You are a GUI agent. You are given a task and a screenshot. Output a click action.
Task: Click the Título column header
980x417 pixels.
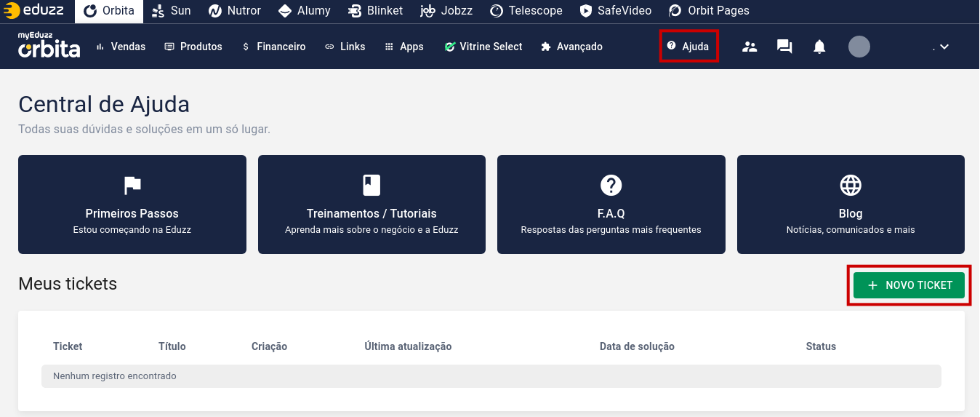tap(172, 346)
